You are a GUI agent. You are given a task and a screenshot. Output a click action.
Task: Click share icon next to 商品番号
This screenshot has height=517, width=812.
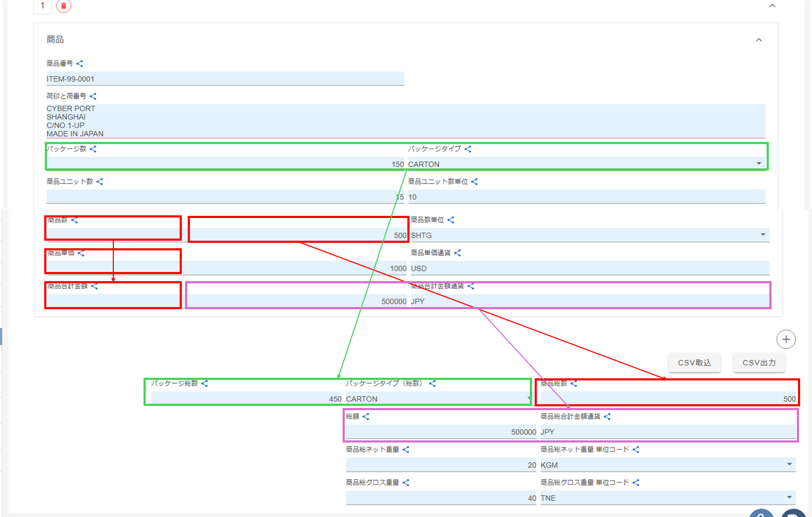tap(80, 64)
